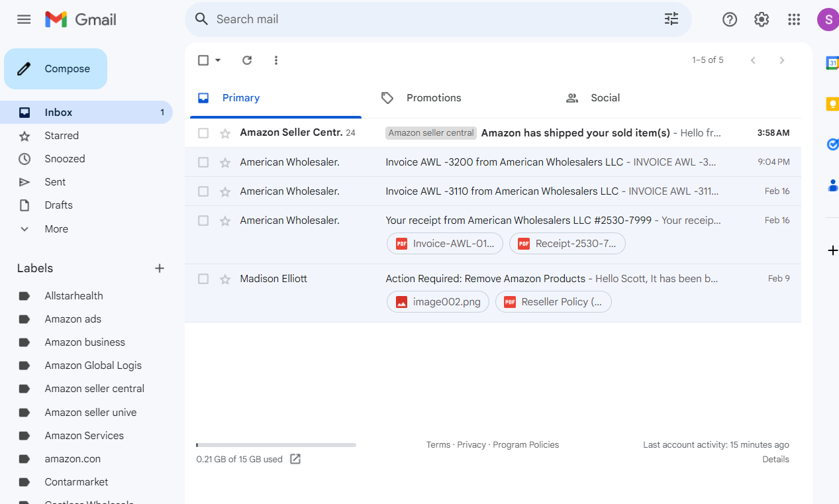
Task: Go to newer messages arrow
Action: pyautogui.click(x=753, y=60)
